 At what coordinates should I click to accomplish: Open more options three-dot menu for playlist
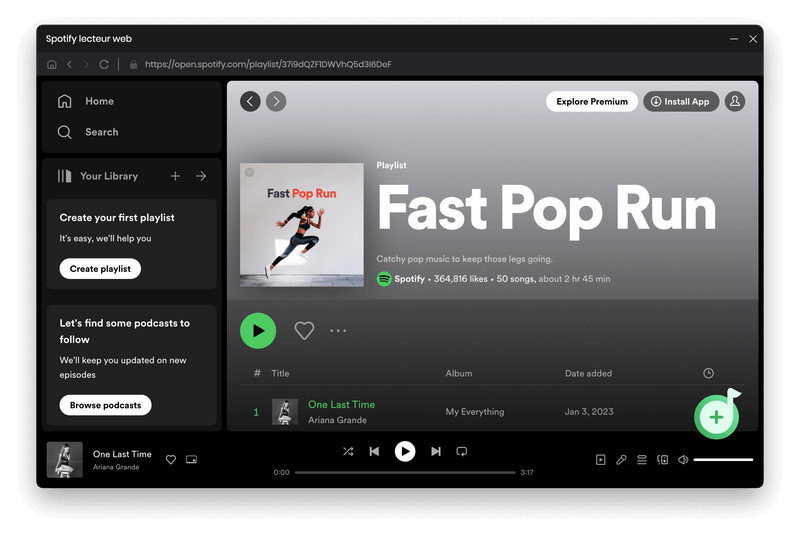[x=338, y=330]
